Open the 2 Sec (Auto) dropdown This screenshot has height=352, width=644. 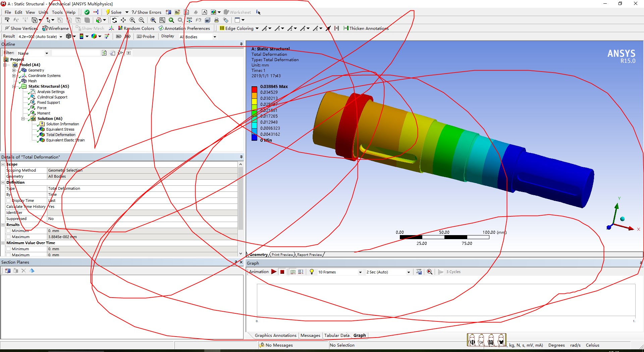(x=409, y=272)
